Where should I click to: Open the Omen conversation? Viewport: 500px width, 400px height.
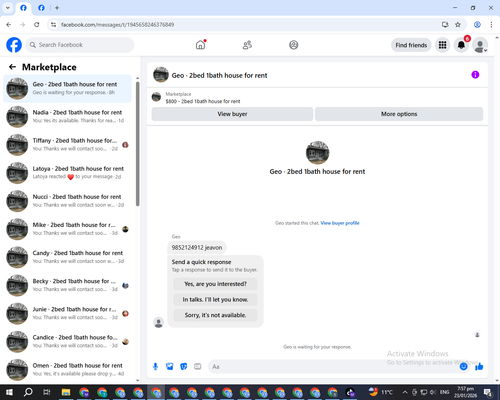tap(68, 370)
